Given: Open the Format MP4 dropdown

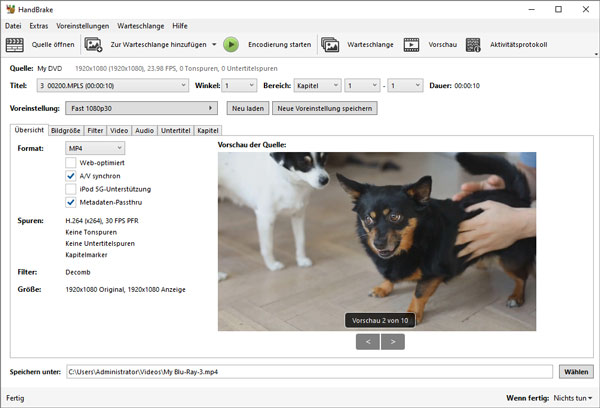Looking at the screenshot, I should 95,148.
